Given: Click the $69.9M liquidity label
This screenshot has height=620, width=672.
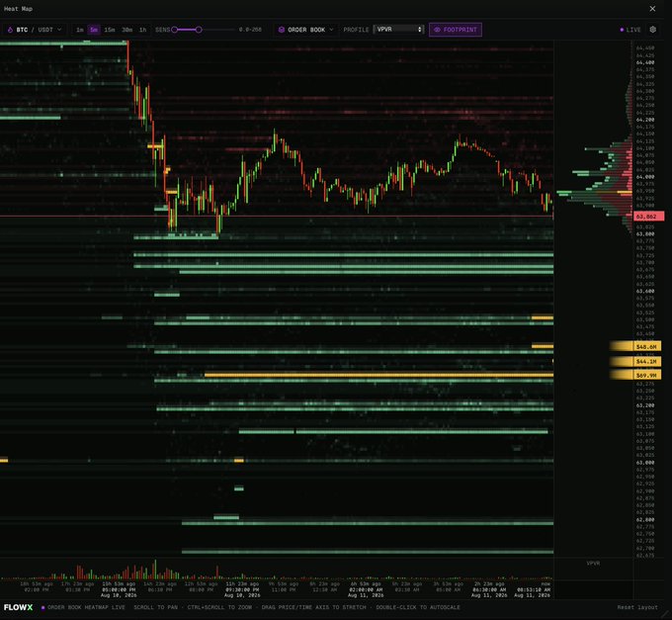Looking at the screenshot, I should point(647,375).
